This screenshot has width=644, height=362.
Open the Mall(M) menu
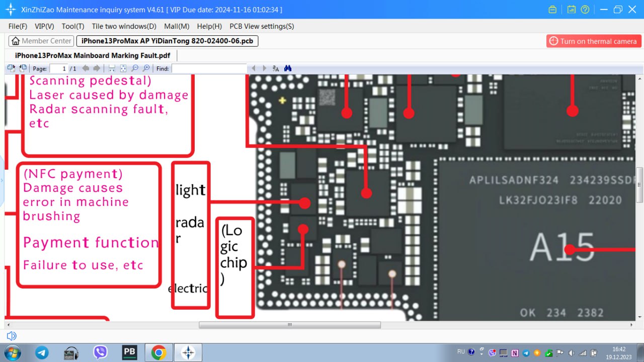(177, 26)
